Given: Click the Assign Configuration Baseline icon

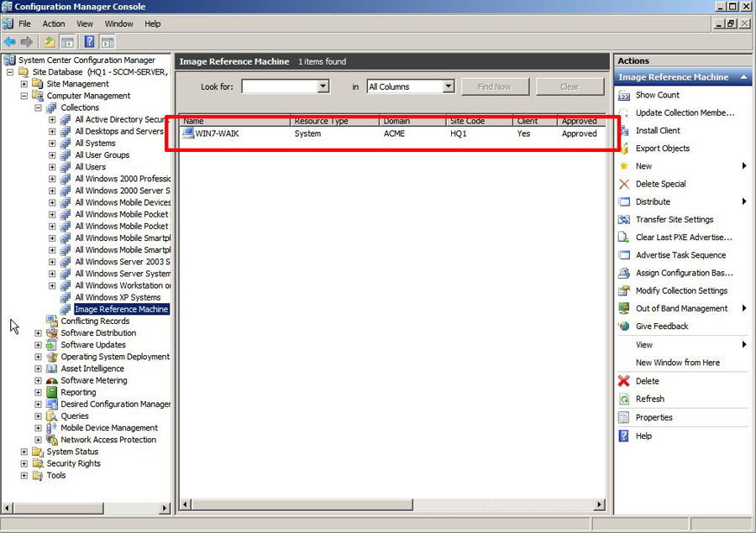Looking at the screenshot, I should click(x=624, y=274).
